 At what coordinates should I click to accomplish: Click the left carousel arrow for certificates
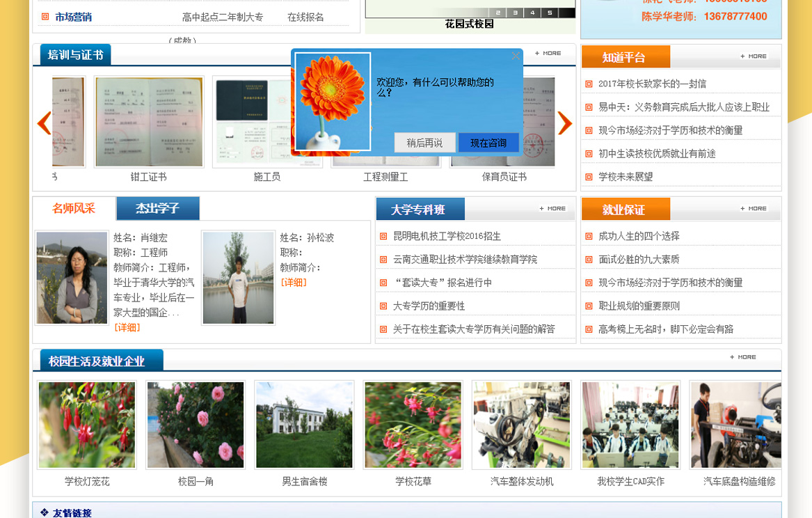click(x=44, y=123)
